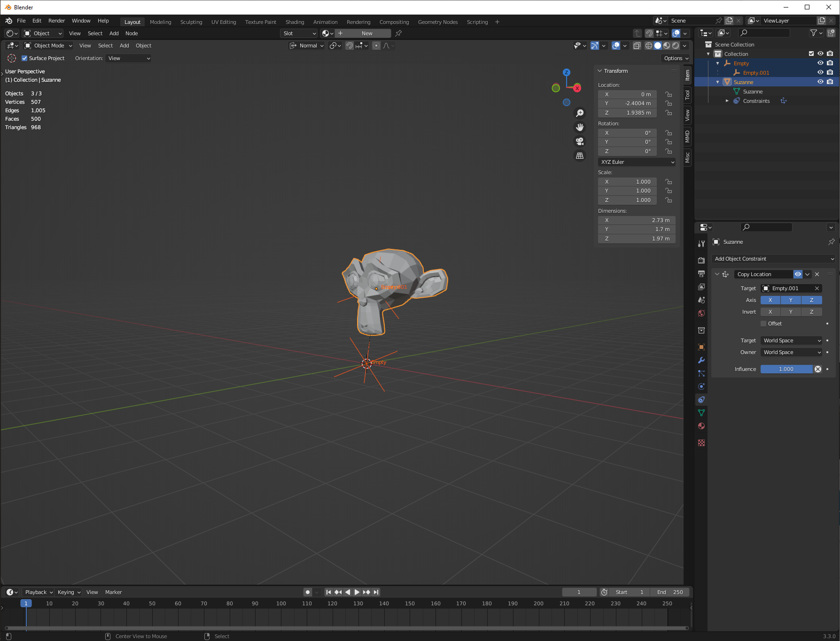Screen dimensions: 840x641
Task: Adjust the Influence slider
Action: [786, 369]
